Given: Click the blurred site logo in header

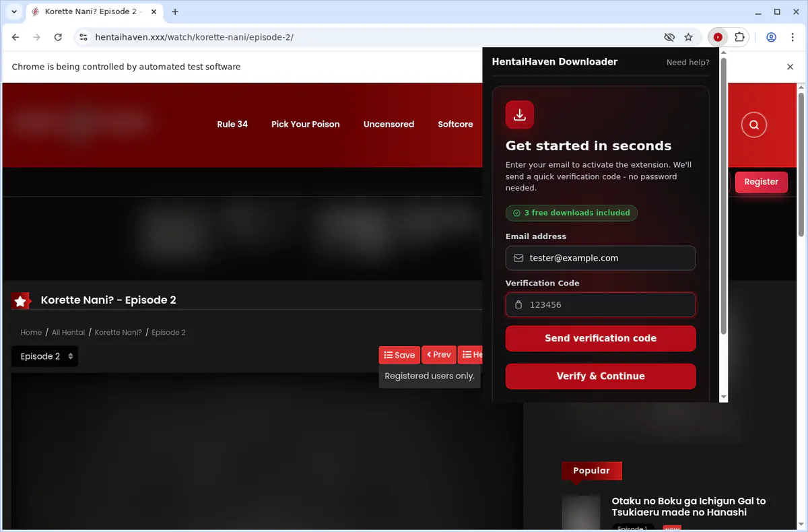Looking at the screenshot, I should click(79, 123).
